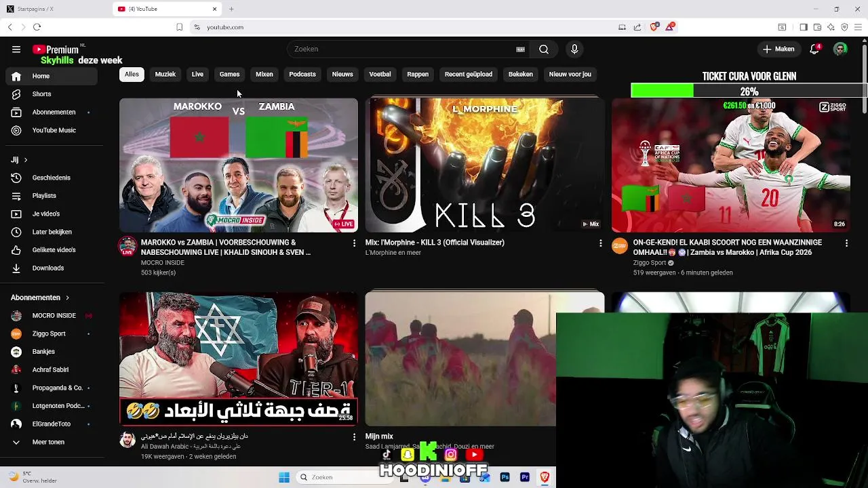This screenshot has width=868, height=488.
Task: Select the Voetbal filter chip
Action: 380,75
